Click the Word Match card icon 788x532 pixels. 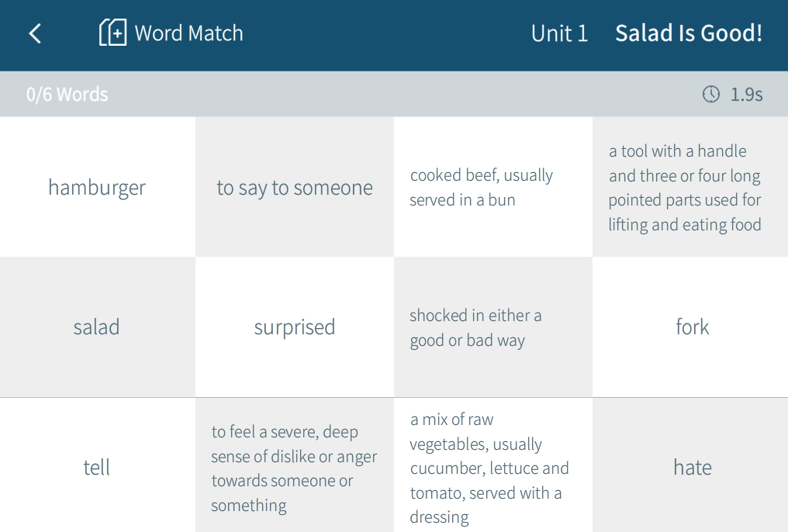tap(112, 33)
